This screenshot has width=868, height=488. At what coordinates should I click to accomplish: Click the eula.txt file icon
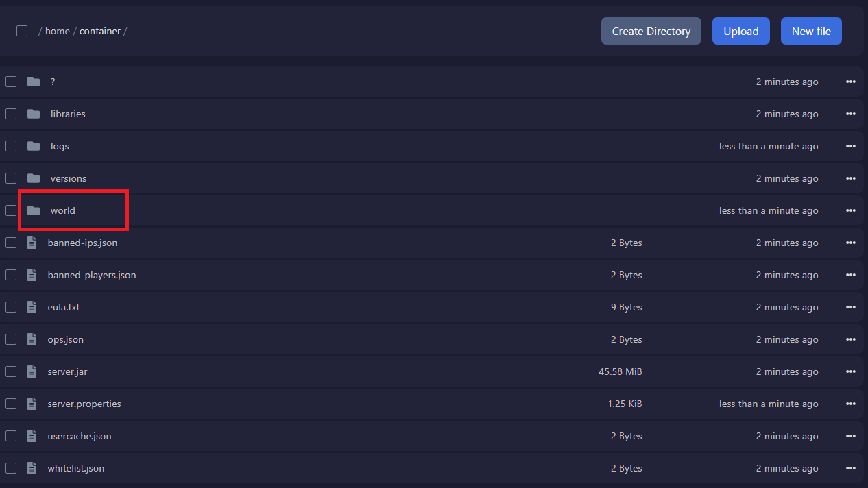[x=32, y=307]
